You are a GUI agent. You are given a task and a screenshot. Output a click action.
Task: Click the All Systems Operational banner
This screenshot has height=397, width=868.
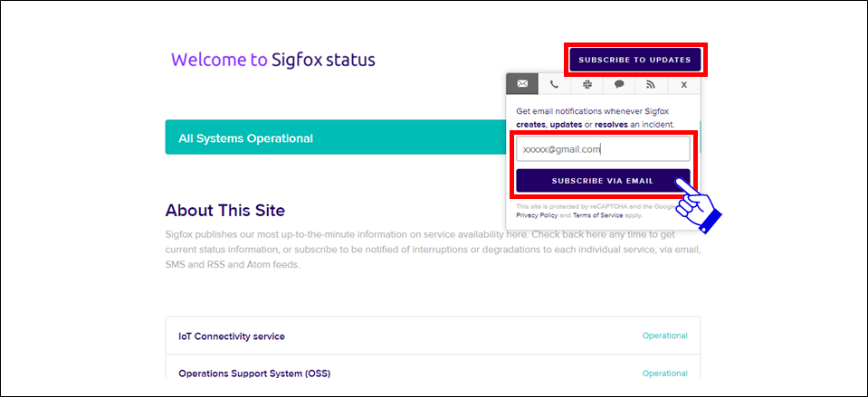click(433, 138)
